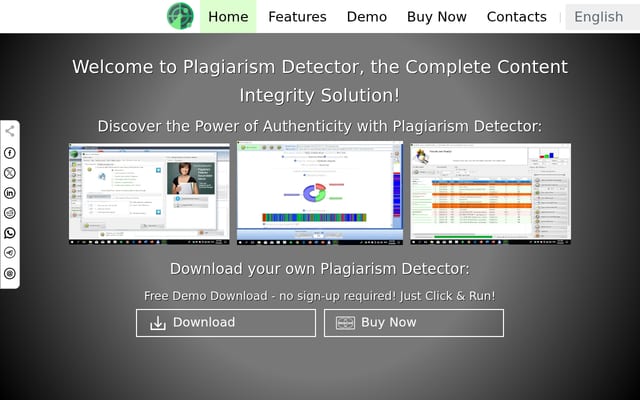This screenshot has height=400, width=640.
Task: Click the download arrow icon in Download button
Action: (x=158, y=323)
